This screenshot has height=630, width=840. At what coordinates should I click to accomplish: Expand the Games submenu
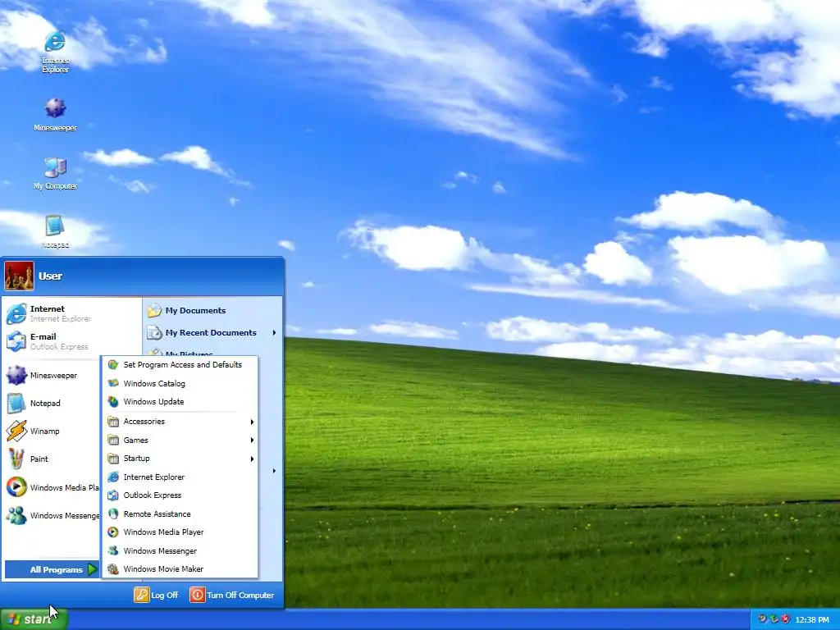(180, 440)
